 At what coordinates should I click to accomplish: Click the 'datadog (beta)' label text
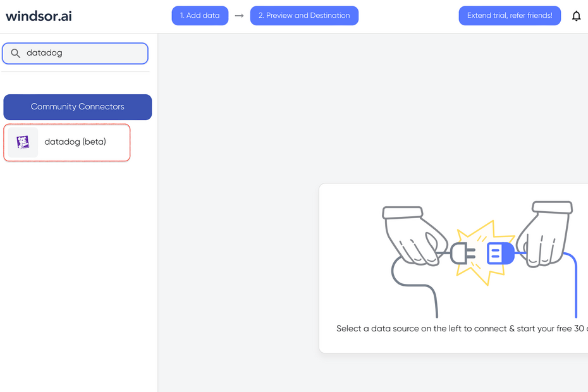click(x=75, y=142)
